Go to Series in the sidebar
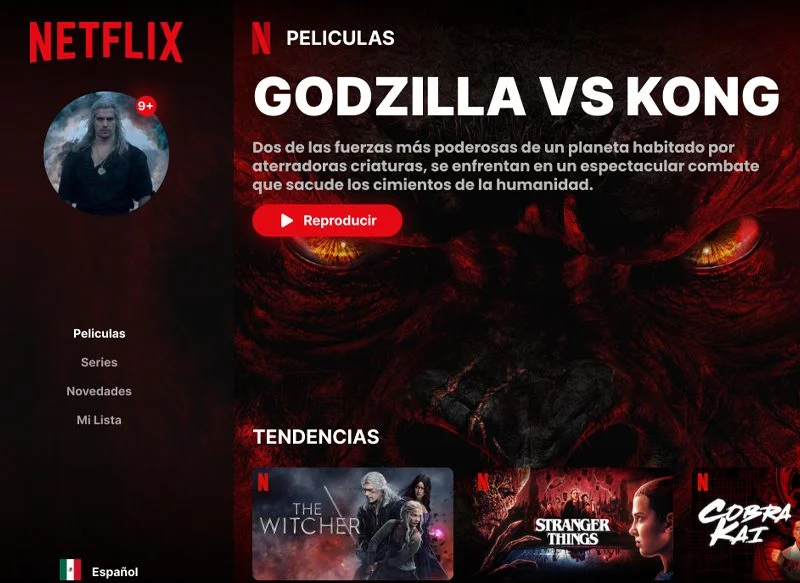Screen dimensions: 800x583 [99, 362]
